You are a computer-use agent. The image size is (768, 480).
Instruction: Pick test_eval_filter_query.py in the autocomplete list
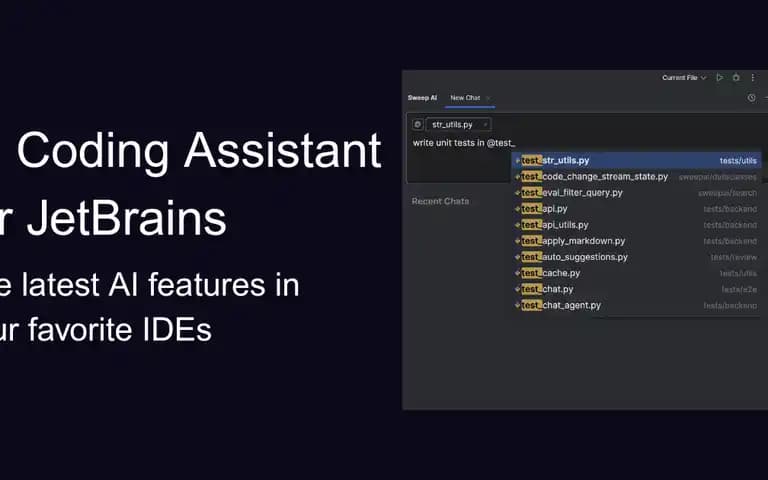click(636, 193)
